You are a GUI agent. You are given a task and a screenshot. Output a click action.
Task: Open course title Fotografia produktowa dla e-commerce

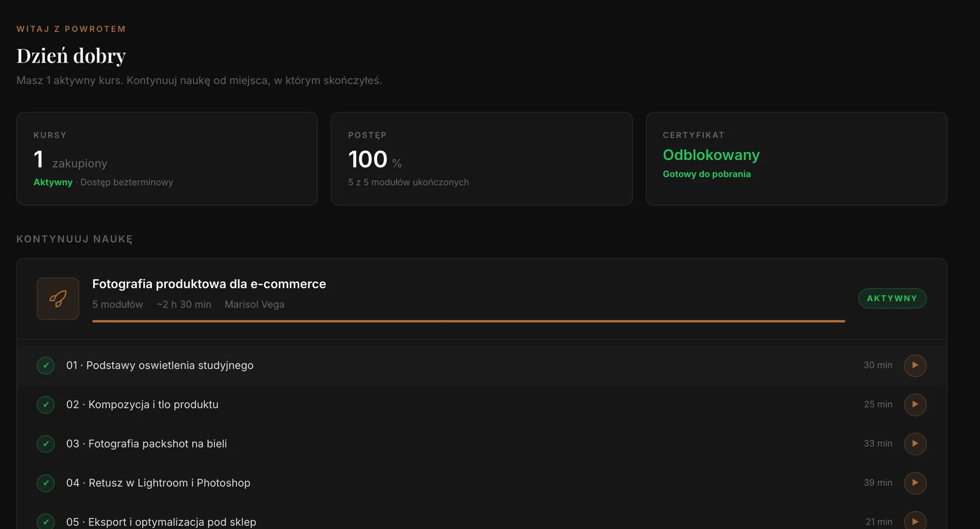pos(209,284)
